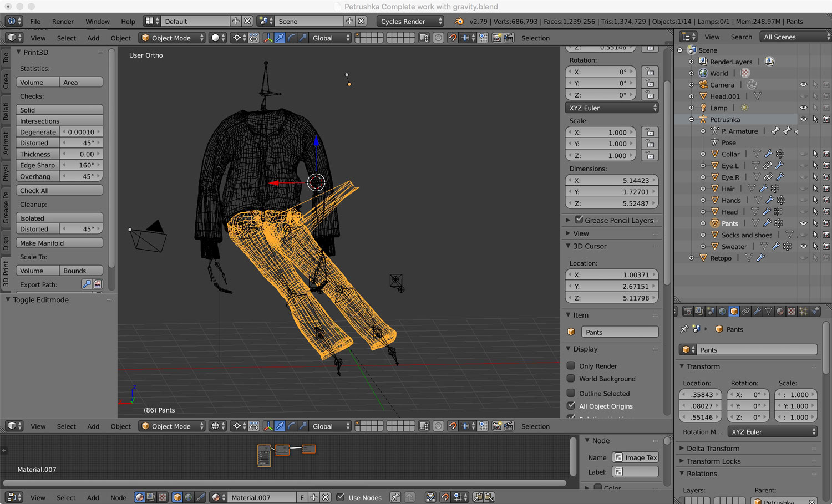Viewport: 832px width, 504px height.
Task: Hide the Sweater object with eye icon
Action: 803,246
